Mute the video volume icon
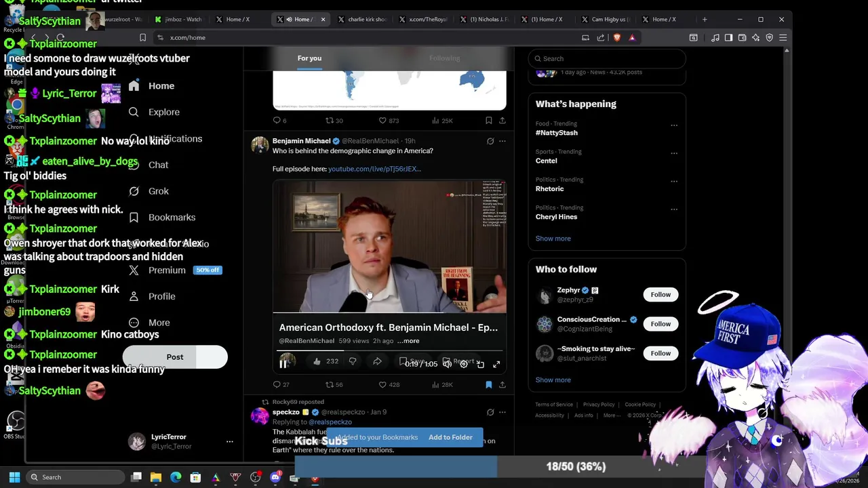Viewport: 868px width, 488px height. [448, 364]
